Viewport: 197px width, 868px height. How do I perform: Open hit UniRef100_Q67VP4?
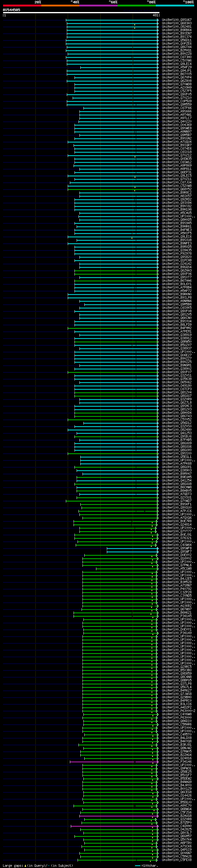pos(177,78)
